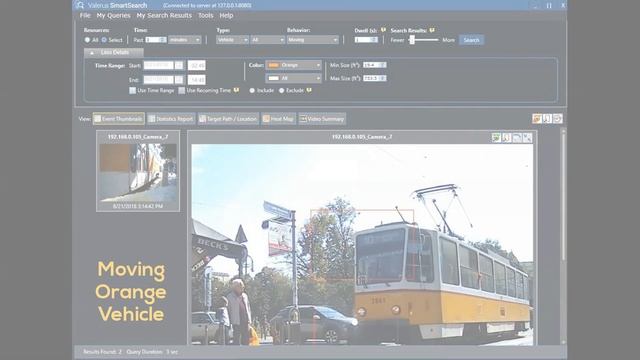The width and height of the screenshot is (640, 360).
Task: Open the type subcategory All dropdown
Action: [267, 40]
